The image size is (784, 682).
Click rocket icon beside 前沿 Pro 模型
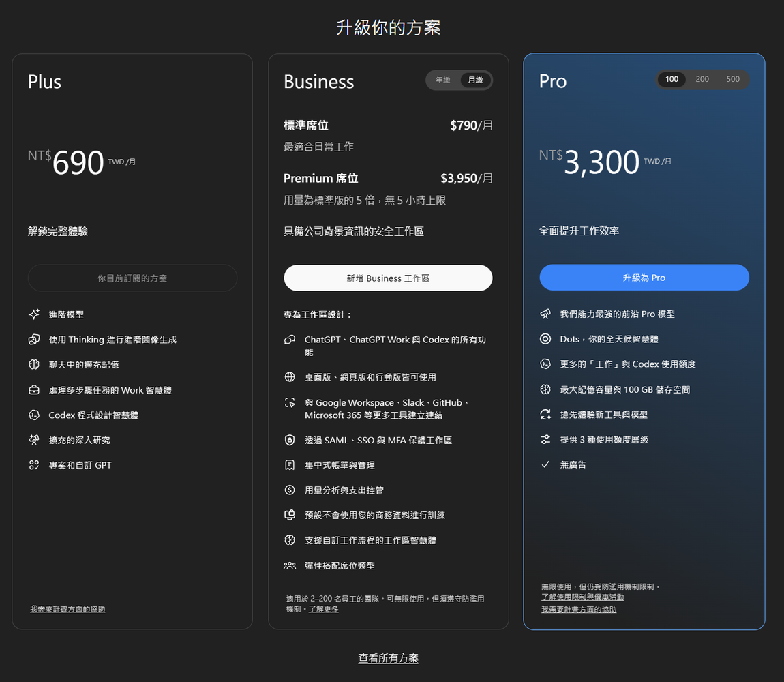point(545,314)
